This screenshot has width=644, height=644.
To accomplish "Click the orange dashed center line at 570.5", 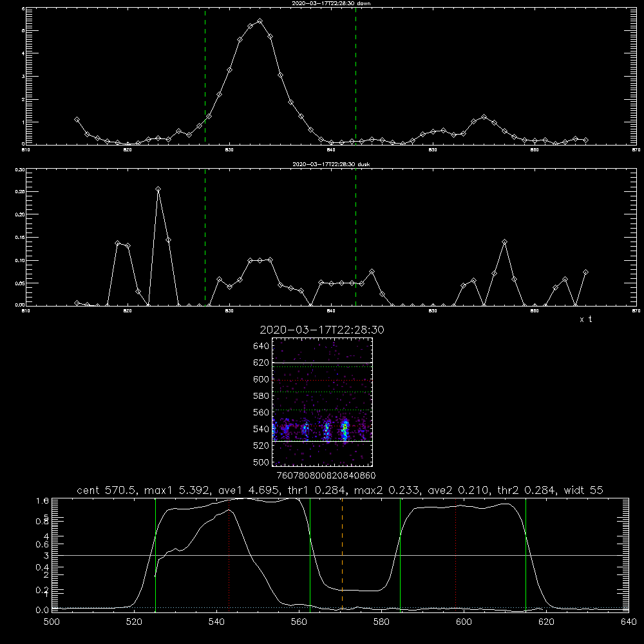I will (342, 554).
